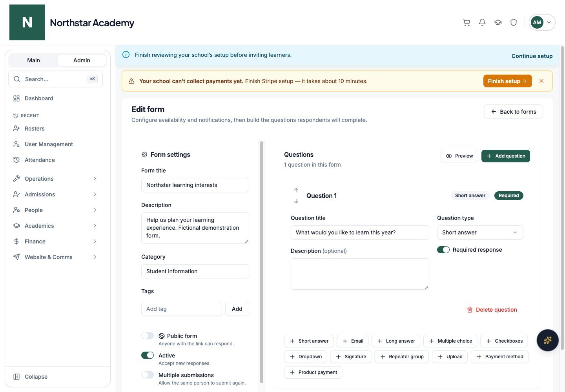Move Question 1 up with arrow
This screenshot has height=392, width=565.
[296, 190]
